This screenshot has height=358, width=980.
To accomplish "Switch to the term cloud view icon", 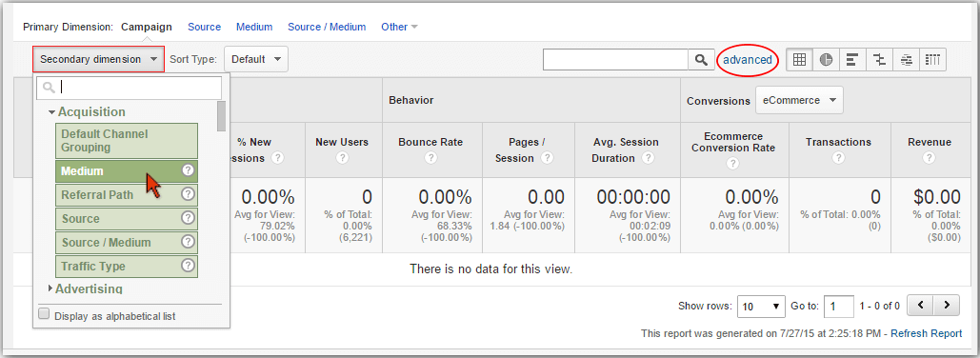I will tap(907, 59).
